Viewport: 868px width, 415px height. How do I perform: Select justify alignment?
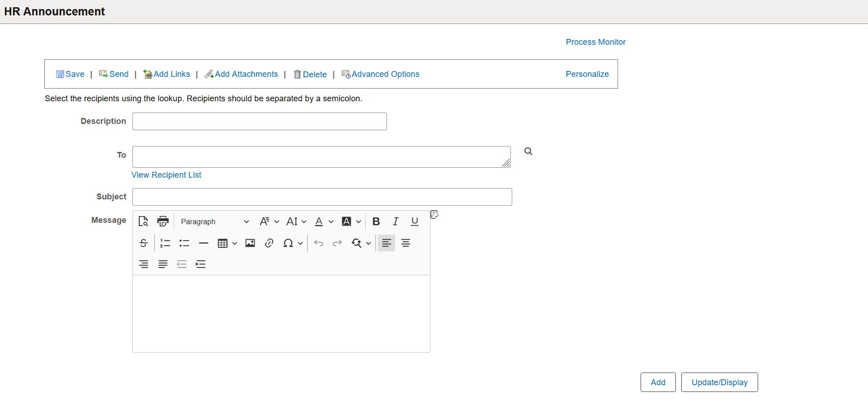coord(163,264)
